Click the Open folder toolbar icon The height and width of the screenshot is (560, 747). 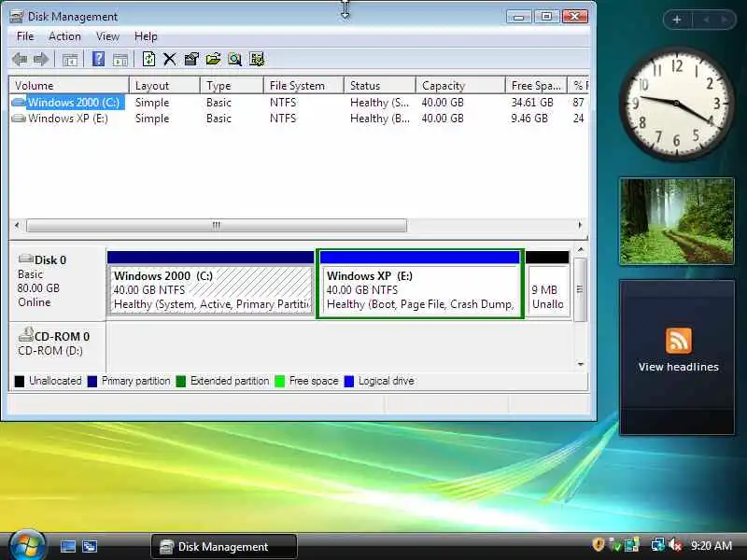point(213,59)
